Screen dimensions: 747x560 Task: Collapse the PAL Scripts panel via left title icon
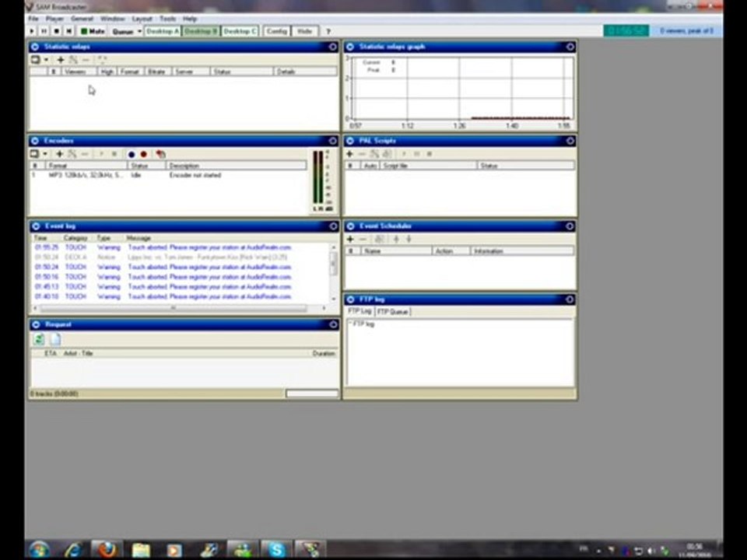coord(350,141)
